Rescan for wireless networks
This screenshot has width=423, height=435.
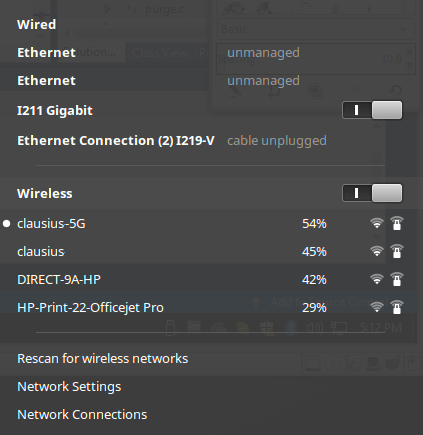click(211, 359)
